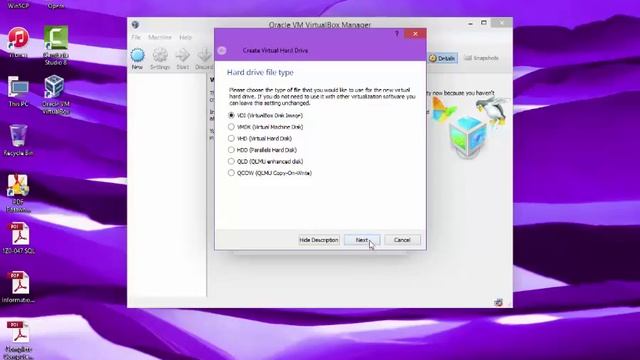Pick QED (QEMU enhanced disk) option
640x360 pixels.
pyautogui.click(x=266, y=161)
